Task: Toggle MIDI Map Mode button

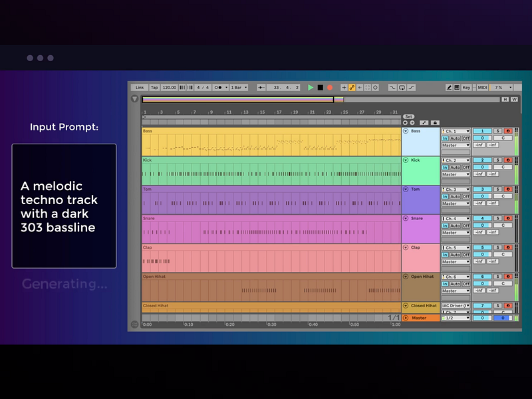Action: [482, 88]
